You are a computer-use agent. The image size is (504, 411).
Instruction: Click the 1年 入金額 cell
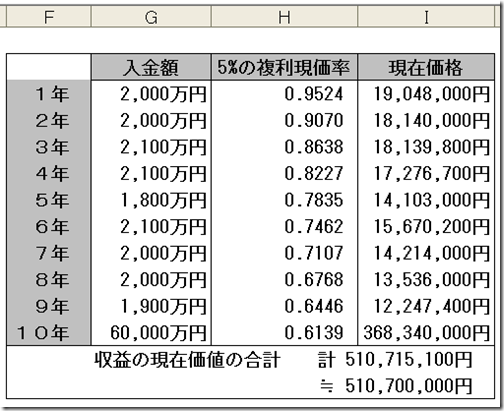[x=151, y=94]
